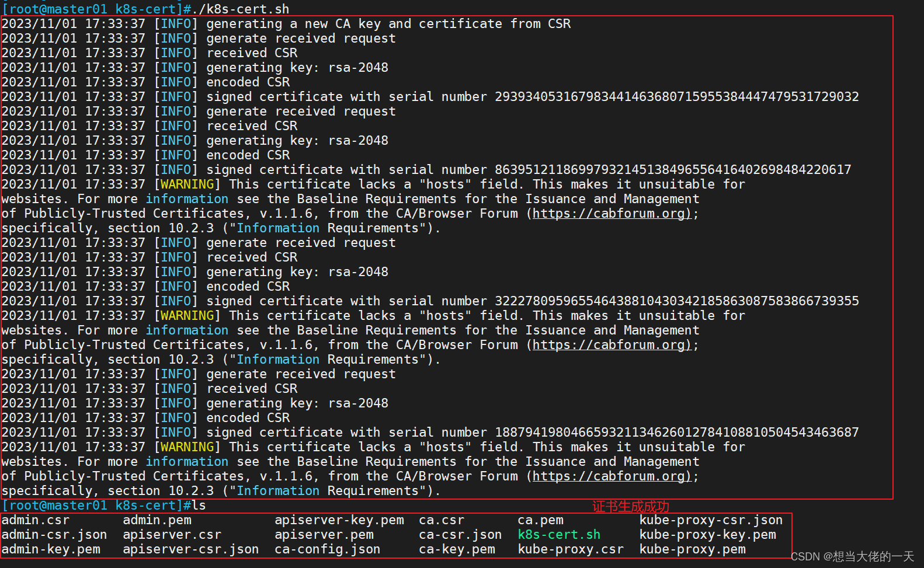924x568 pixels.
Task: Click serial number starting with 8639512118
Action: (673, 170)
